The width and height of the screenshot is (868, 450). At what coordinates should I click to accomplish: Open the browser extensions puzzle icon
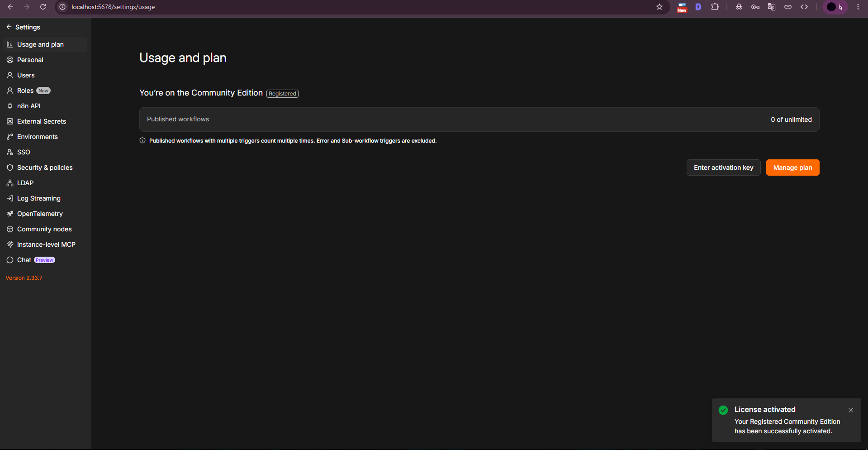pos(715,7)
